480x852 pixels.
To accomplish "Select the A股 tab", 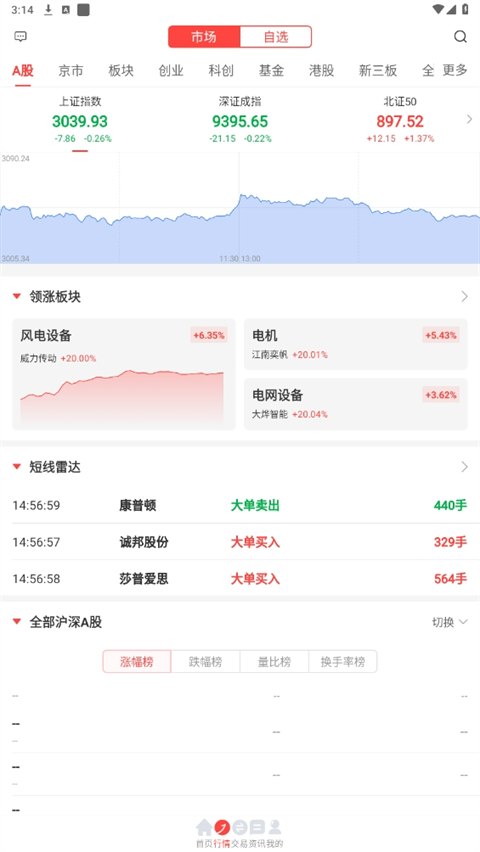I will click(x=23, y=70).
